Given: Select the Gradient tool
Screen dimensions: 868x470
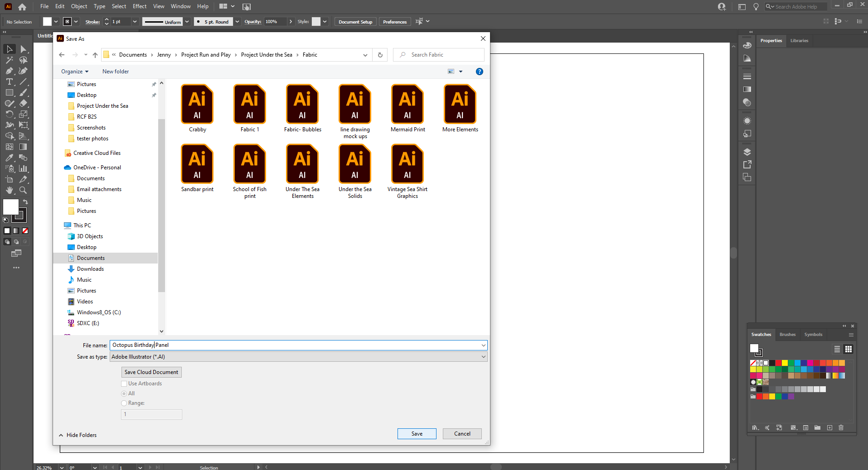Looking at the screenshot, I should pos(24,147).
